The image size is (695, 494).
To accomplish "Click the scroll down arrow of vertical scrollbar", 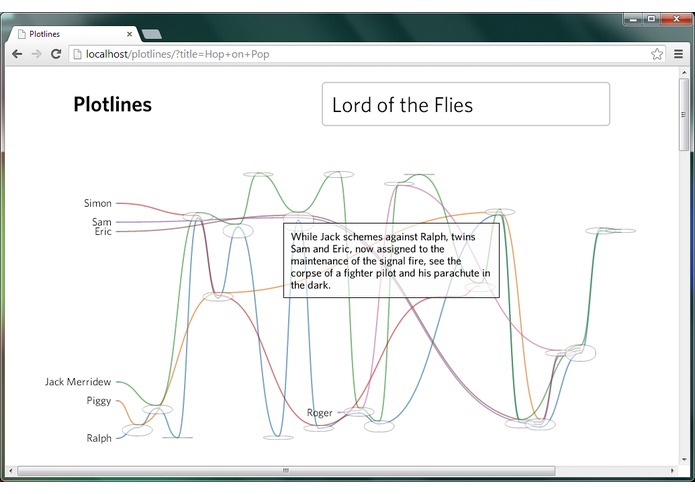I will point(684,460).
